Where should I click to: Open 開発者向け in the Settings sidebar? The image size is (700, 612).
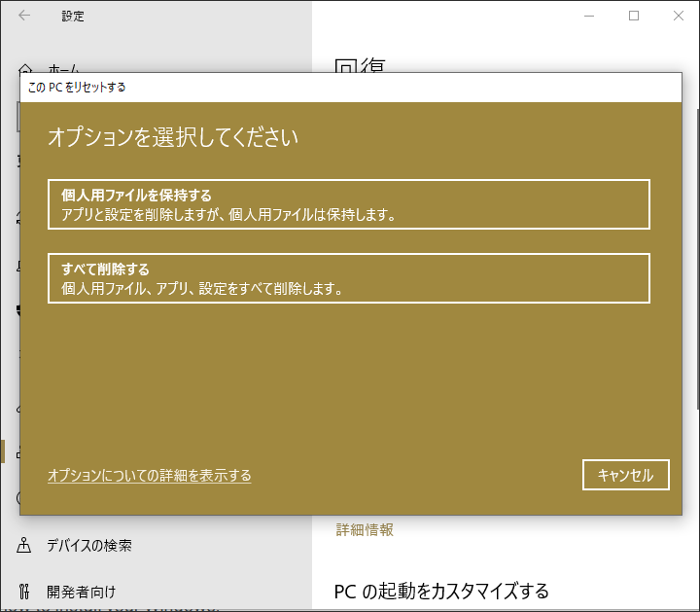(82, 592)
